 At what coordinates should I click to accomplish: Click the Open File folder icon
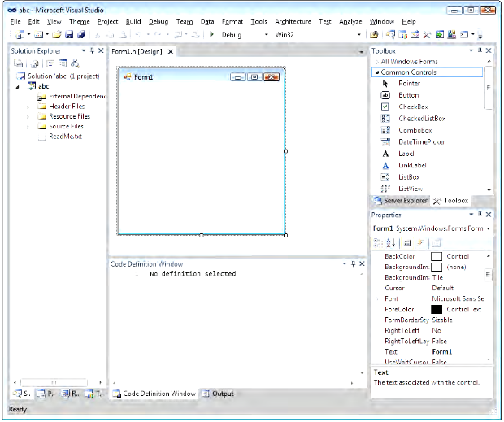(57, 34)
